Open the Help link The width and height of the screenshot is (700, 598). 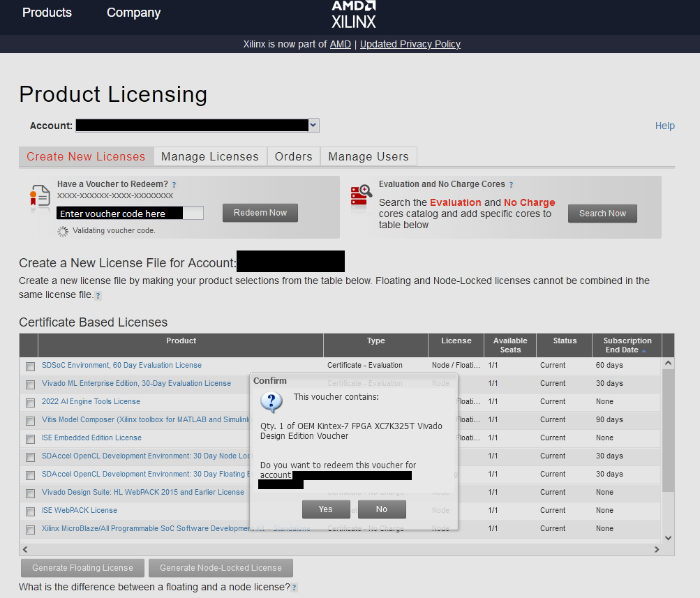point(664,126)
